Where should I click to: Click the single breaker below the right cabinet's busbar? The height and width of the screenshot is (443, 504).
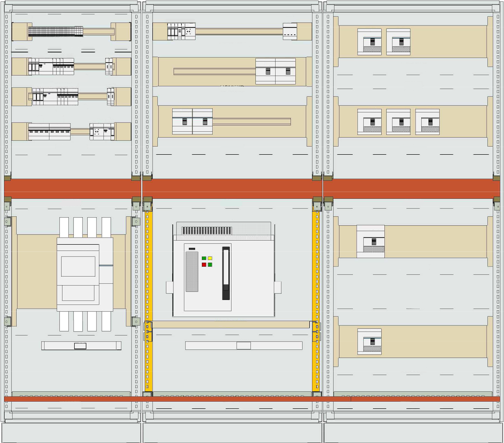[x=370, y=241]
